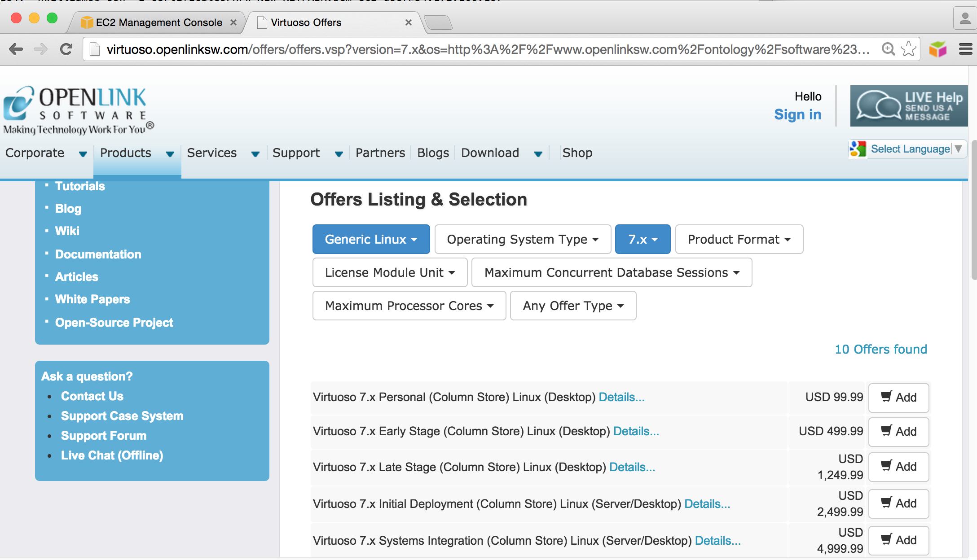The width and height of the screenshot is (977, 560).
Task: Open LIVE Help chat banner
Action: (909, 106)
